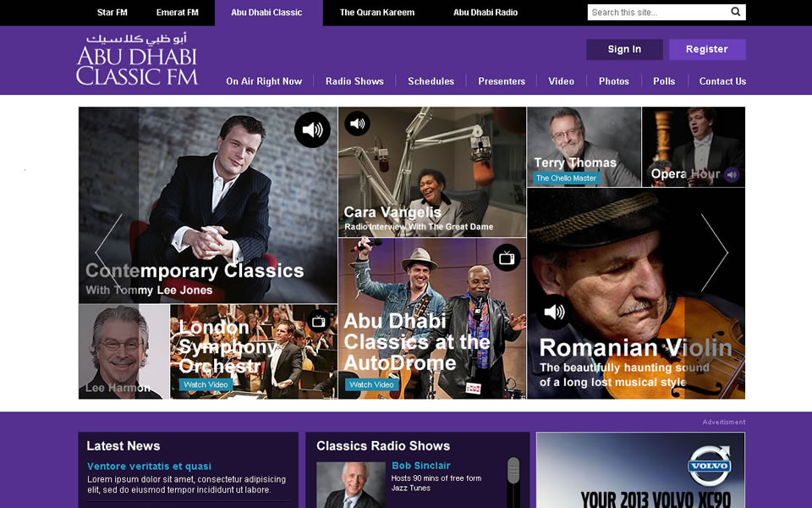Click speaker icon on Cara Vangelis tile

[x=357, y=124]
